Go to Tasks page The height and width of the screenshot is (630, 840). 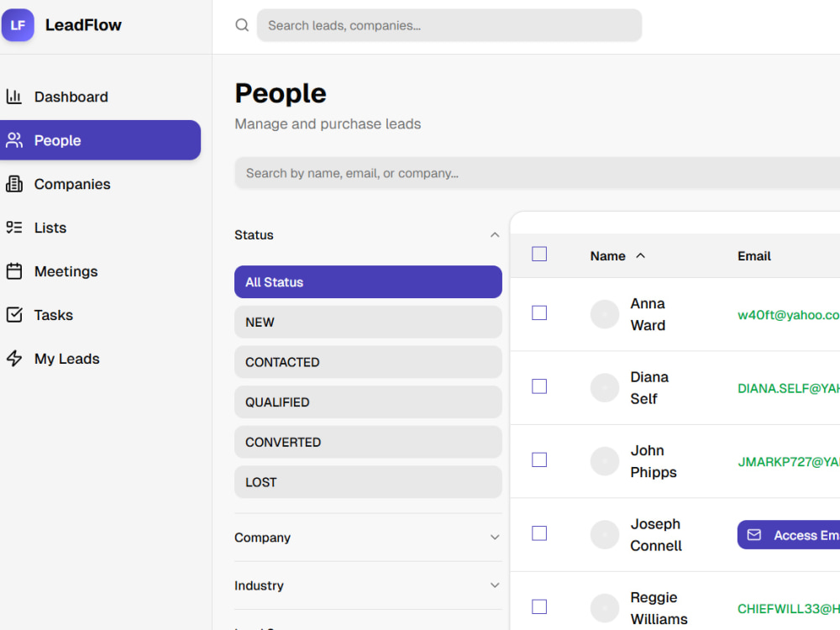point(100,314)
